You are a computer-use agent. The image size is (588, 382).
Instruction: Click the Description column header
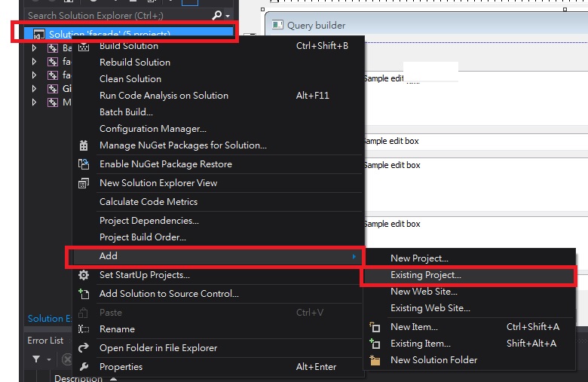point(78,378)
